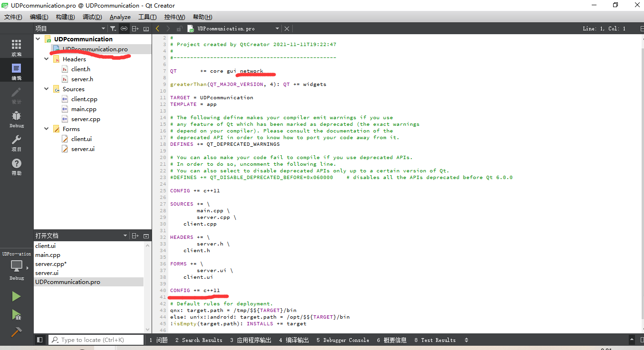Open 工具(T) menu
The image size is (644, 350).
point(147,17)
